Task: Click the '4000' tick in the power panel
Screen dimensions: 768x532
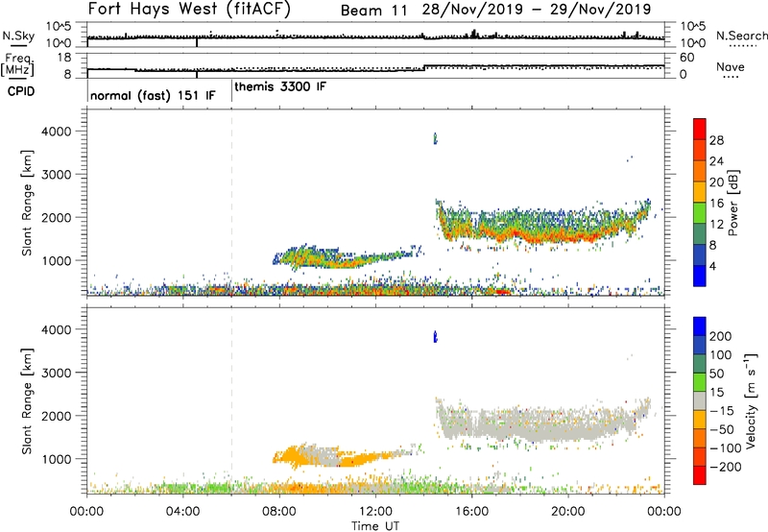Action: pyautogui.click(x=57, y=132)
